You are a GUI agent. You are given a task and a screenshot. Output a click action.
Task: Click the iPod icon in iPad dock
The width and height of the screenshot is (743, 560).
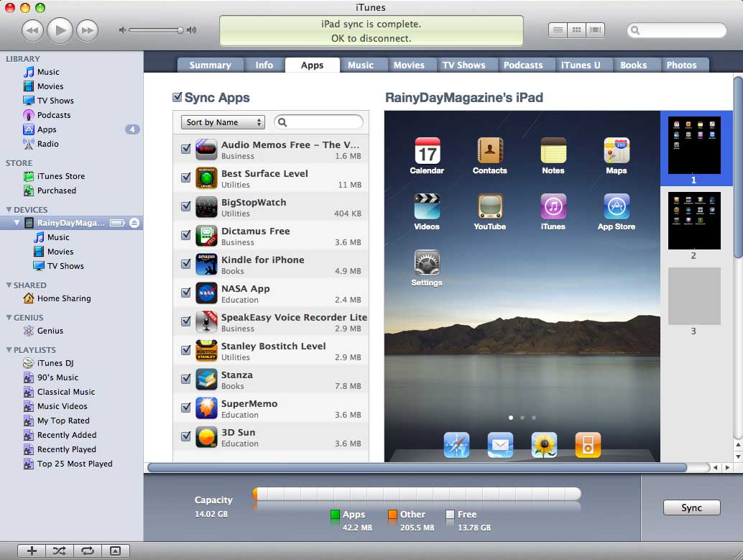pyautogui.click(x=588, y=445)
